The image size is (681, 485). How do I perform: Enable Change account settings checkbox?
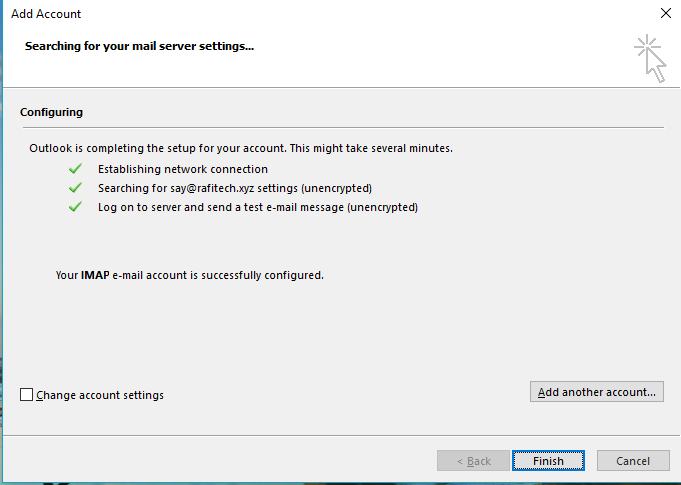[26, 395]
